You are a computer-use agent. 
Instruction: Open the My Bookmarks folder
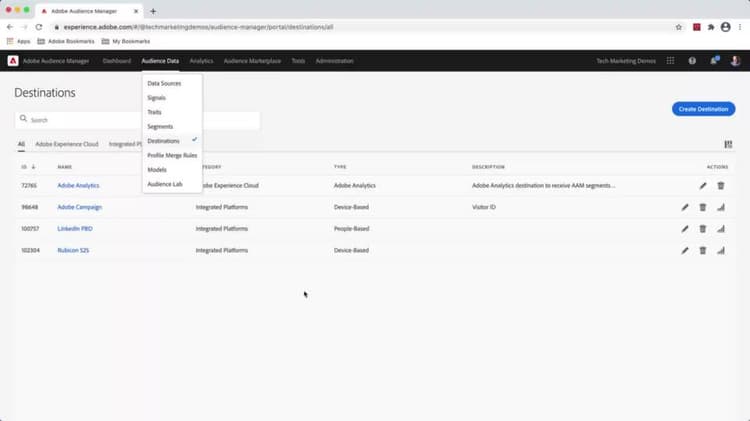coord(126,41)
